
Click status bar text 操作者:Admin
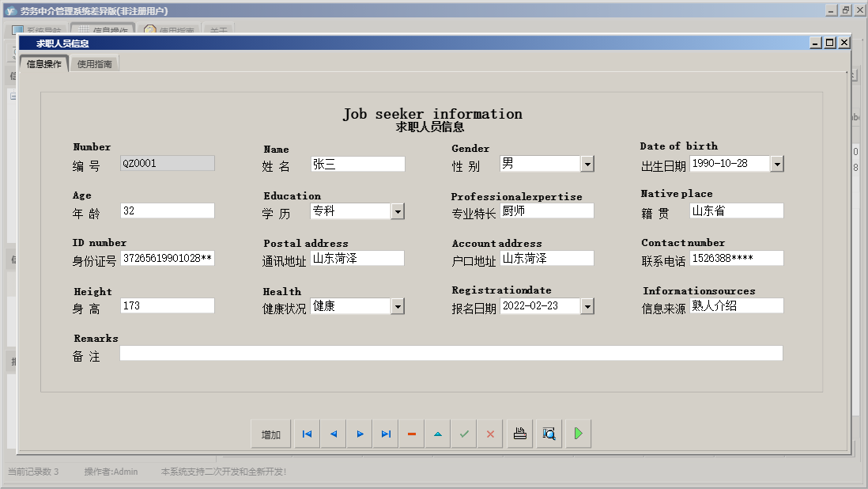point(111,472)
